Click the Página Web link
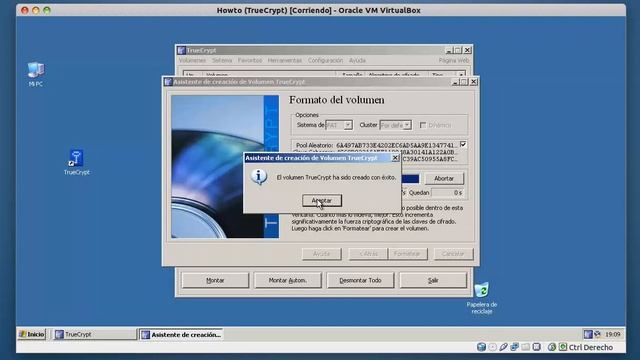The image size is (640, 360). point(454,60)
